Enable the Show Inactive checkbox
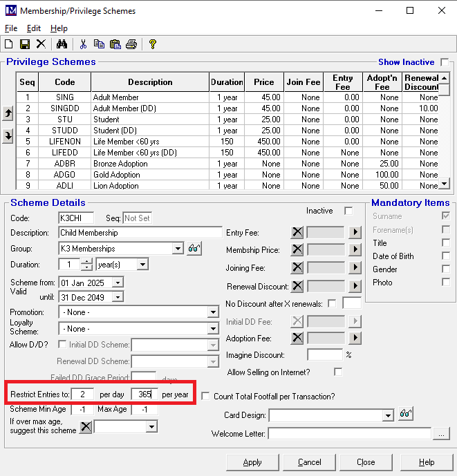The width and height of the screenshot is (457, 476). 445,62
